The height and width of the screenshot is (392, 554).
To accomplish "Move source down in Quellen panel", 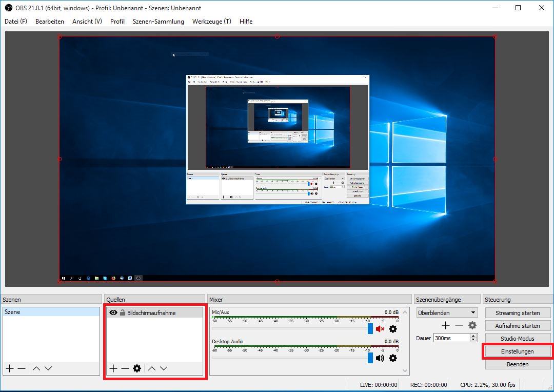I will click(x=164, y=368).
